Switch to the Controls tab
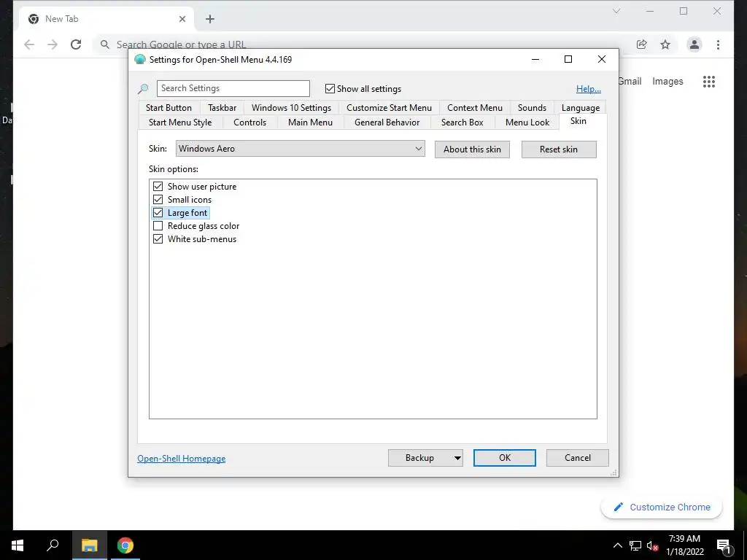The height and width of the screenshot is (560, 747). [249, 122]
